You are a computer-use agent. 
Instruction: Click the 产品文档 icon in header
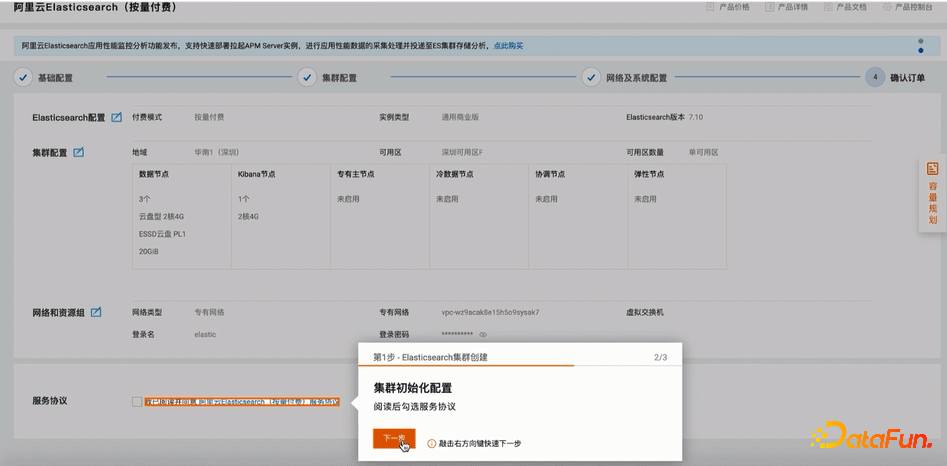tap(828, 7)
